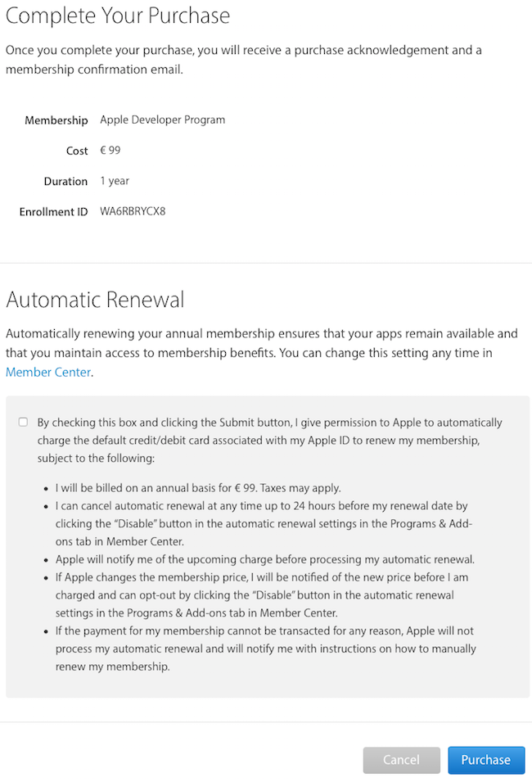The image size is (532, 782).
Task: Select the enrollment ID value WA6RBRYCX8
Action: (133, 212)
